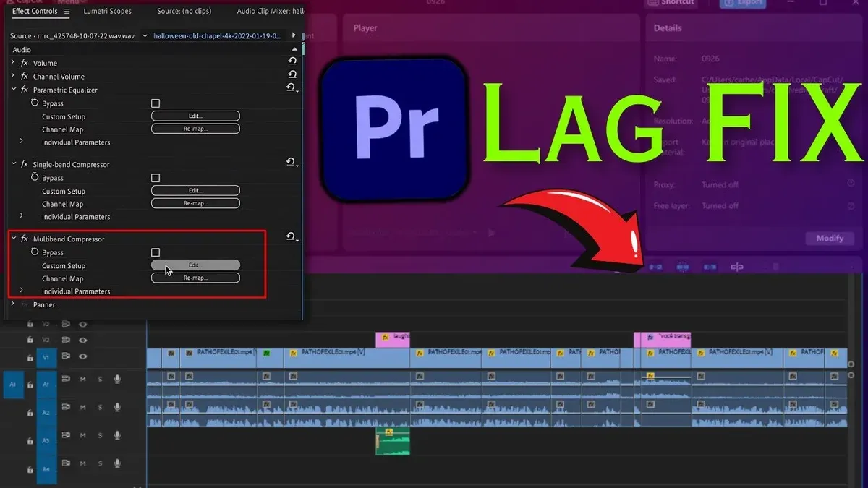Click Edit for Multiband Compressor Custom Setup
This screenshot has width=868, height=488.
coord(195,265)
